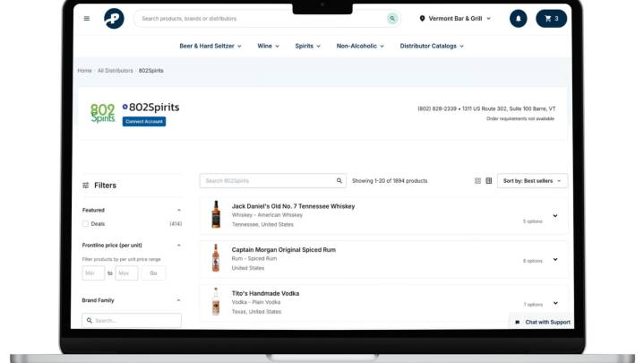Screen dimensions: 644x363
Task: Expand Captain Morgan options chevron
Action: click(x=555, y=259)
